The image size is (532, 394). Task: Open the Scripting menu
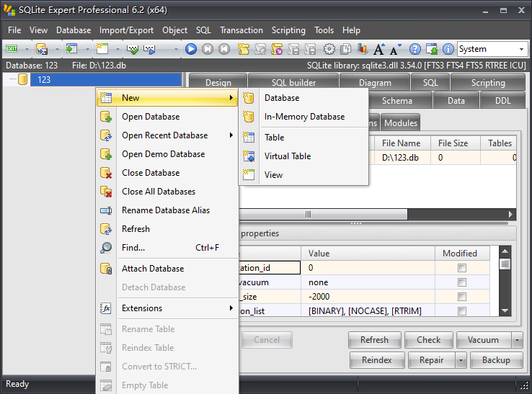tap(288, 30)
